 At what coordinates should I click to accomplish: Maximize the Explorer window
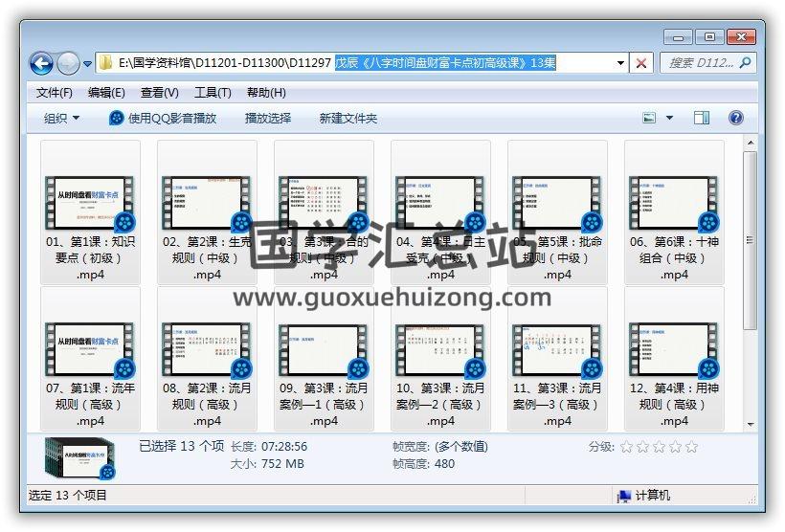pyautogui.click(x=709, y=37)
